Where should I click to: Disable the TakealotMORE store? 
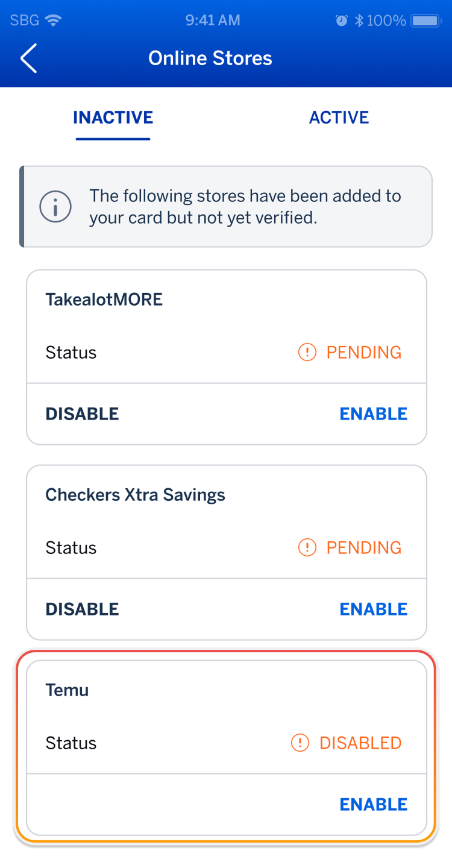coord(82,414)
